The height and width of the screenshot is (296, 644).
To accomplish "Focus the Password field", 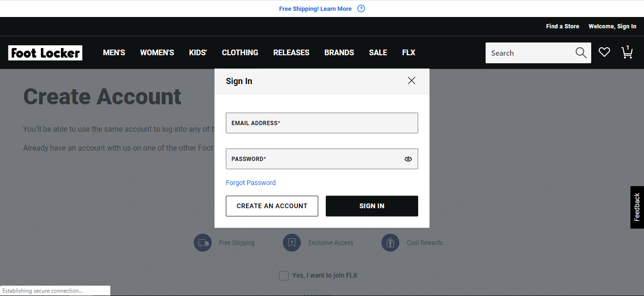I will pos(322,159).
